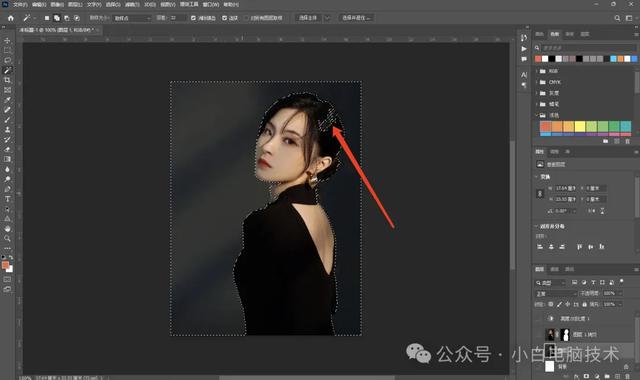The image size is (640, 380).
Task: Select the Crop tool
Action: [7, 80]
